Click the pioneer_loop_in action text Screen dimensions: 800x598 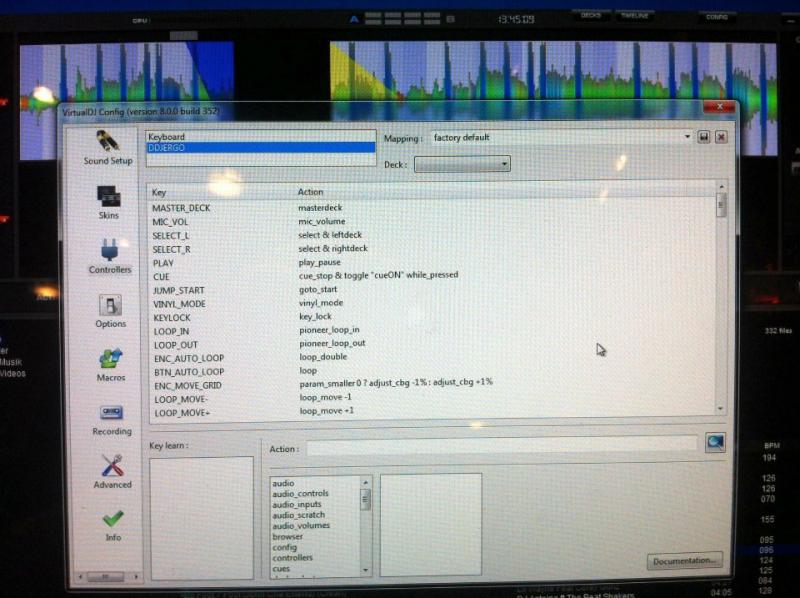329,330
